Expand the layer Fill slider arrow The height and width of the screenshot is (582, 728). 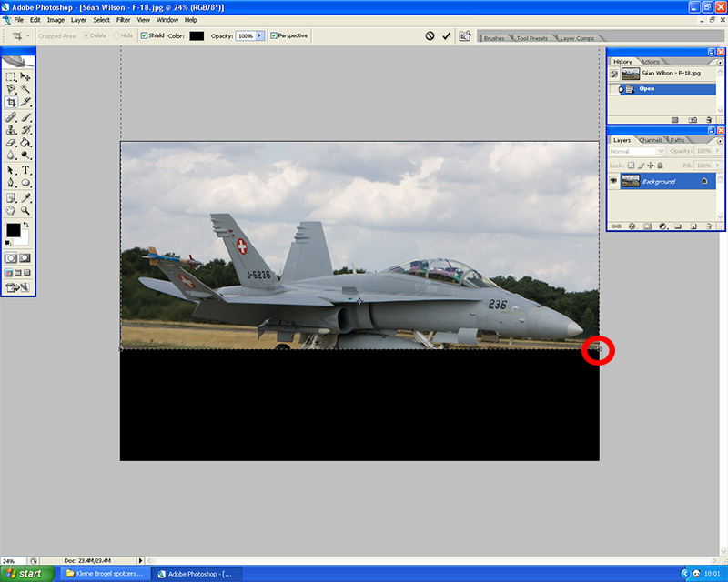coord(718,166)
